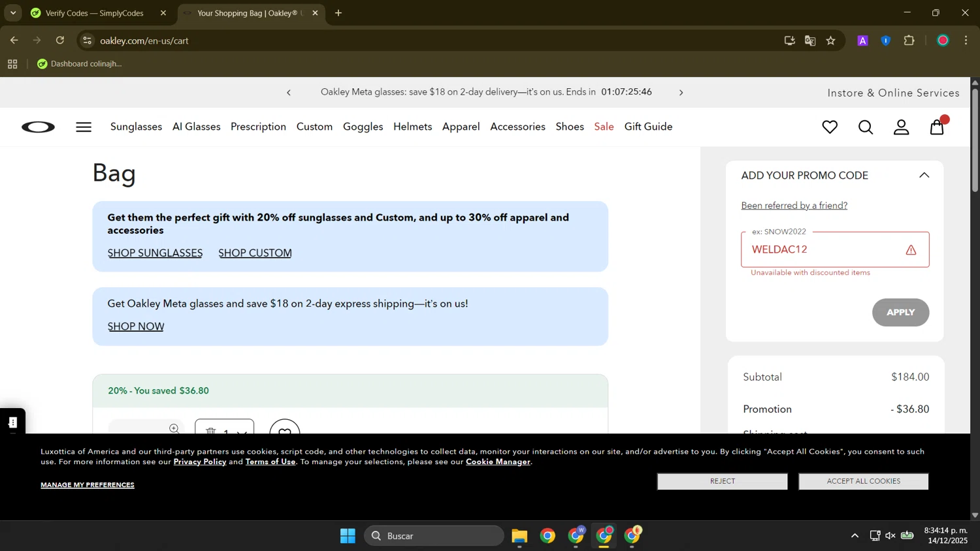Screen dimensions: 980x551
Task: Zoom the product image with magnifier icon
Action: (x=174, y=428)
